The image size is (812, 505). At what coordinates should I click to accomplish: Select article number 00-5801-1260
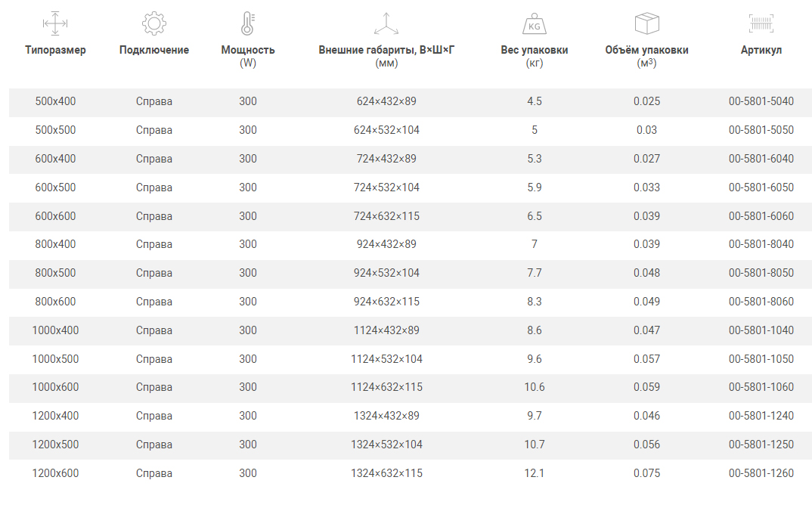[761, 473]
